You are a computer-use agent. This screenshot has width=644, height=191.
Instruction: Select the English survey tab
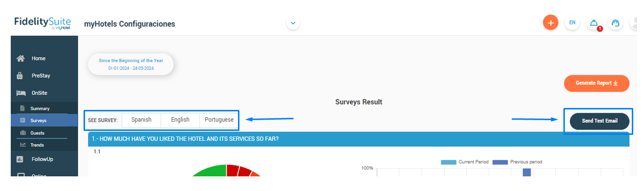[180, 120]
